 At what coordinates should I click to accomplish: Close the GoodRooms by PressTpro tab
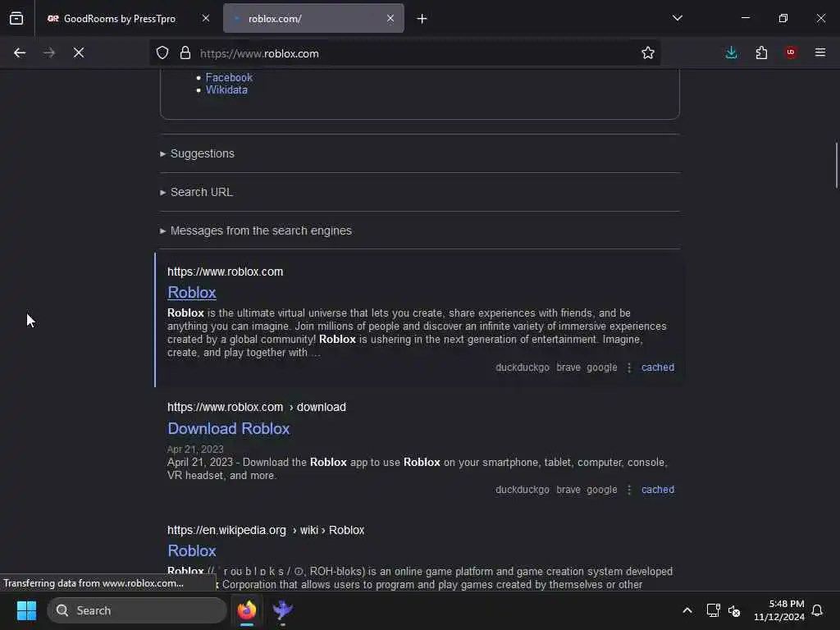pyautogui.click(x=206, y=18)
